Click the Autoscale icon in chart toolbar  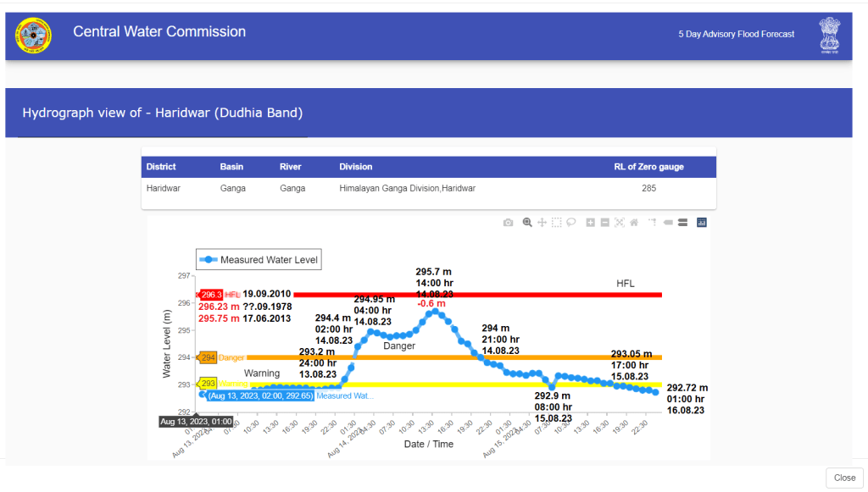click(x=619, y=223)
